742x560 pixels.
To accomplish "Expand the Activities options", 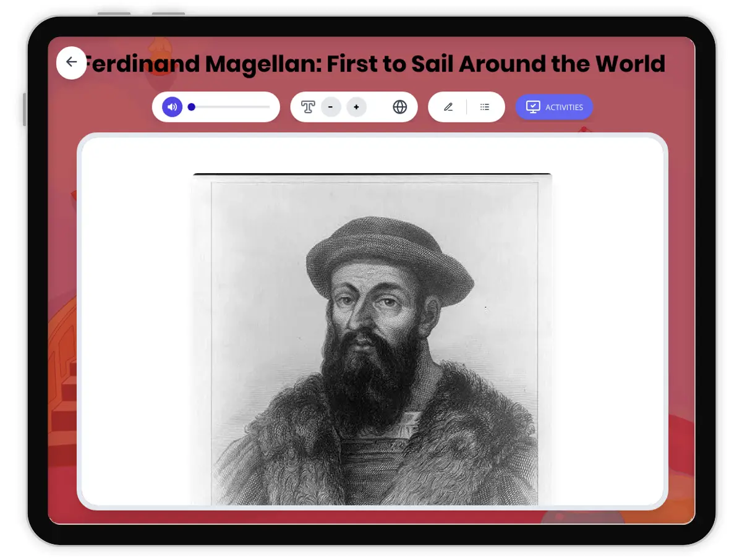I will (553, 106).
